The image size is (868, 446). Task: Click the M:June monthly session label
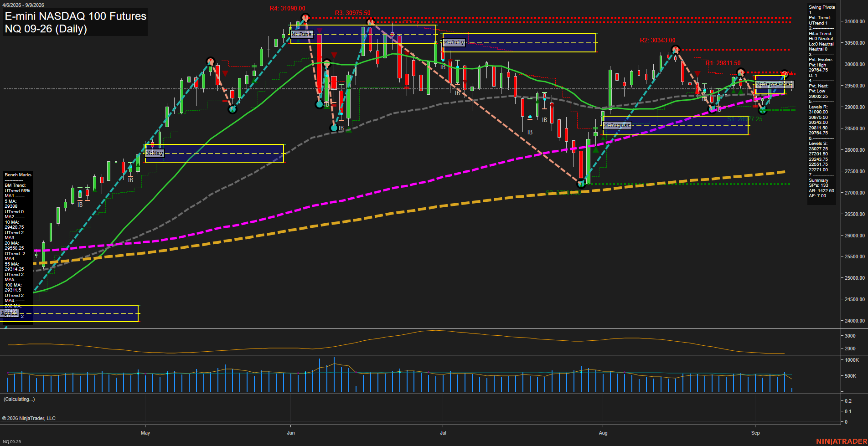point(301,34)
